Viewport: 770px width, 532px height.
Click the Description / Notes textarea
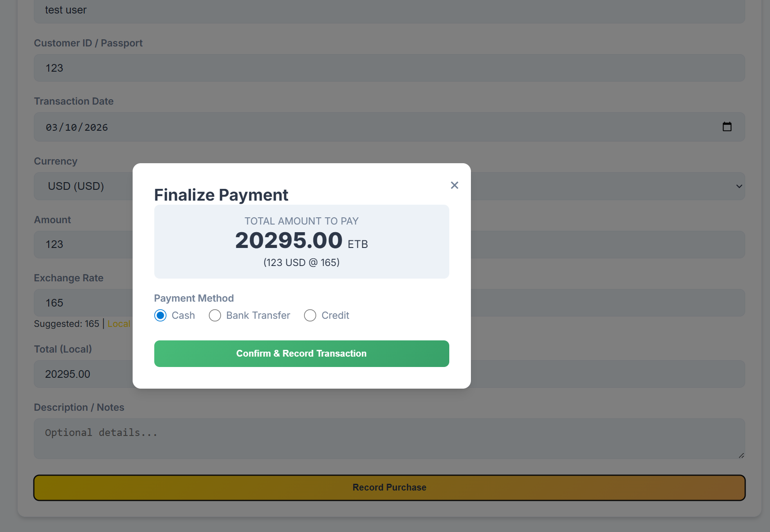point(389,438)
